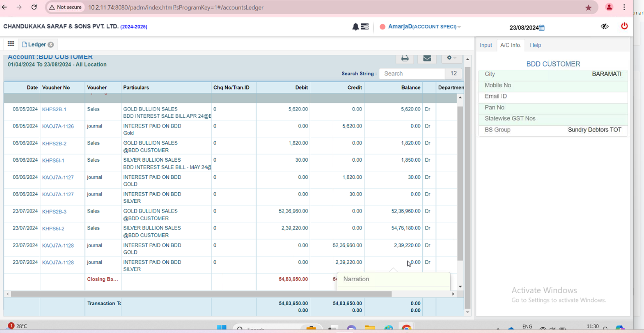Image resolution: width=644 pixels, height=333 pixels.
Task: Open the Windows Start button
Action: pos(222,328)
